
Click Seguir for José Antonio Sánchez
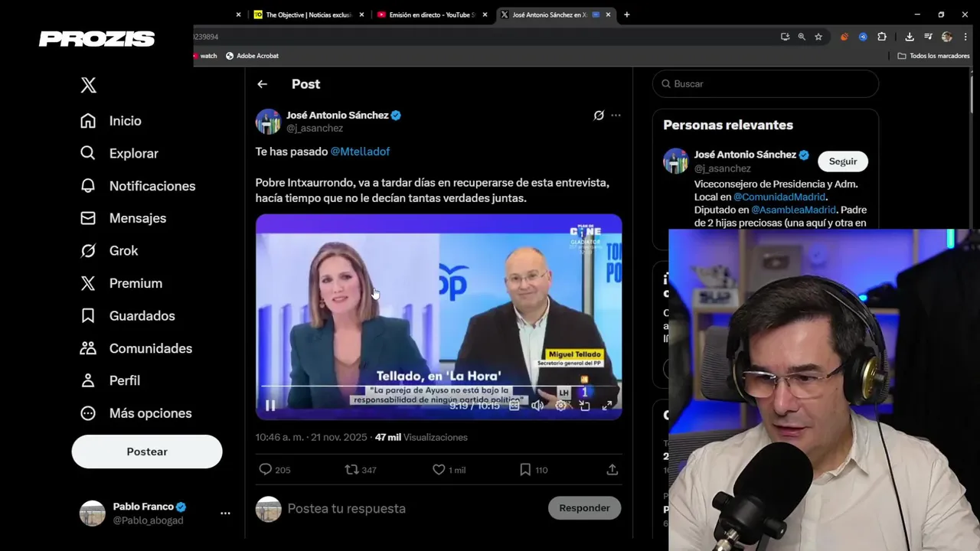(x=843, y=161)
